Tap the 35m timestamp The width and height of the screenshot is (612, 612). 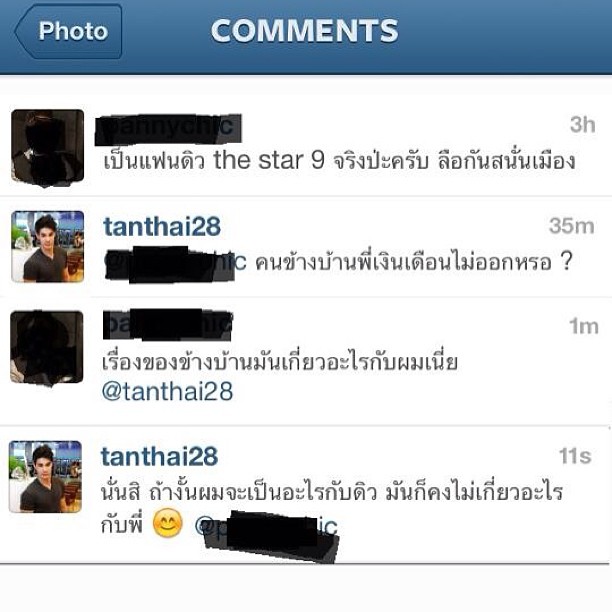click(x=571, y=226)
